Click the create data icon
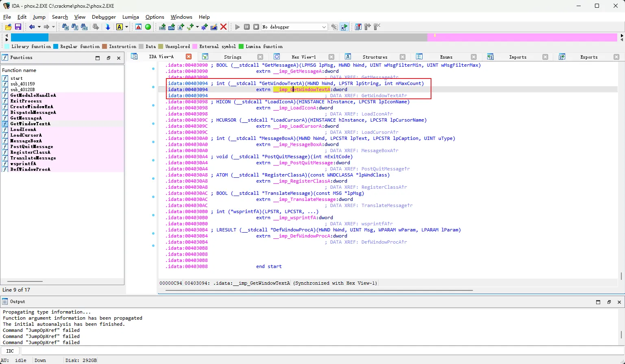 pyautogui.click(x=172, y=27)
